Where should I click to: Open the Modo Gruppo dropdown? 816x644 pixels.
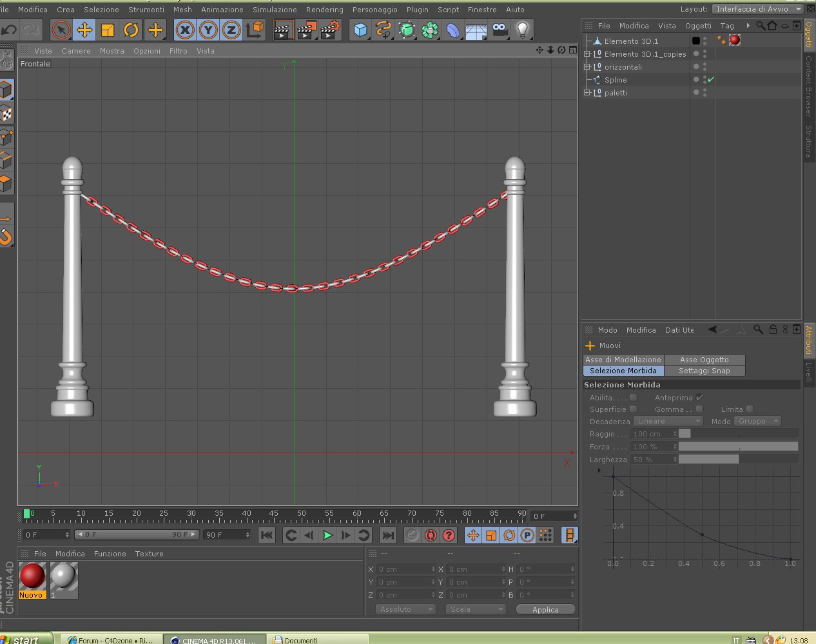[757, 421]
